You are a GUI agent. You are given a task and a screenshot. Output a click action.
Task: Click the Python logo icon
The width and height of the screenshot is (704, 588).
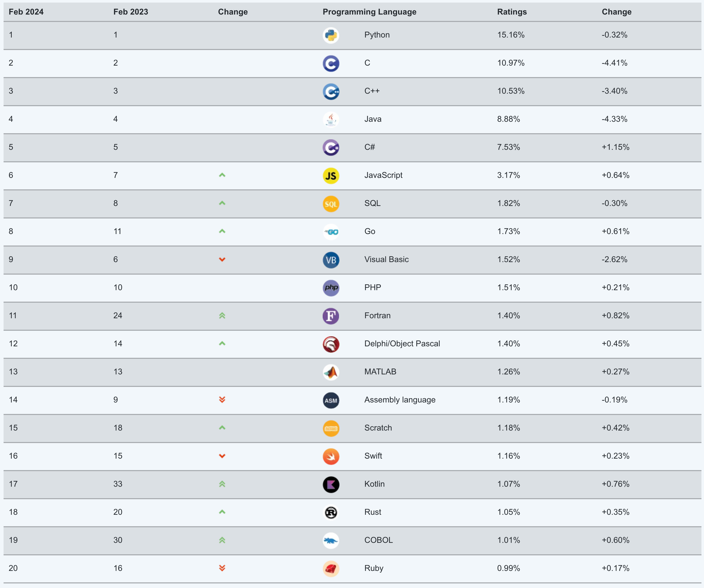(331, 35)
